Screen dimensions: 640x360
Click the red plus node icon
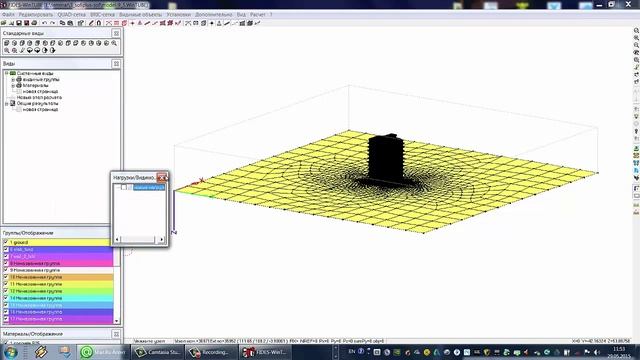pos(132,23)
